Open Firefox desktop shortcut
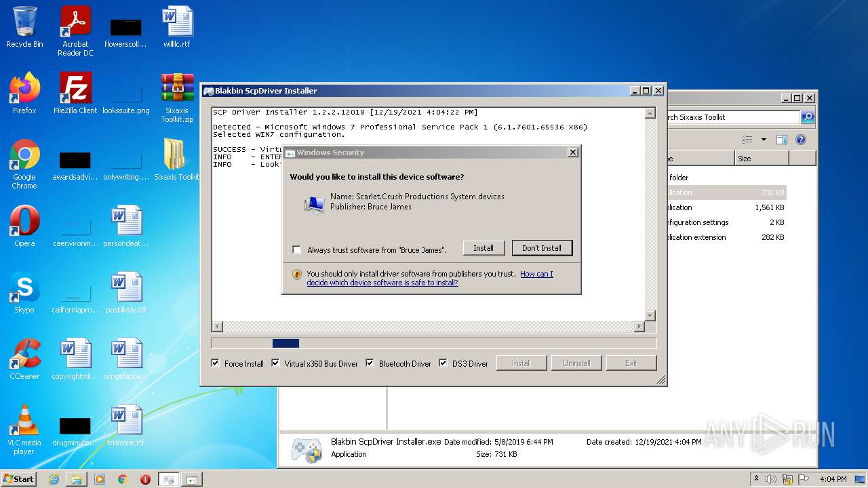Screen dimensions: 868x488 (x=24, y=94)
